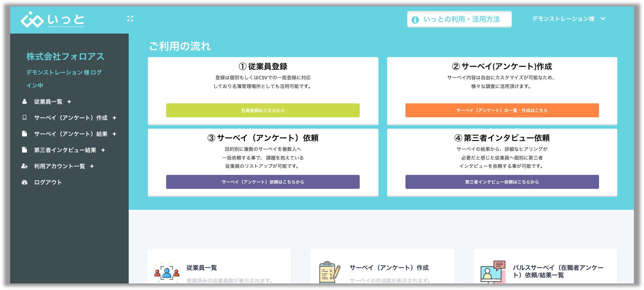Click purple 第三者インタビュー依頼はこちらから button
644x290 pixels.
click(502, 182)
